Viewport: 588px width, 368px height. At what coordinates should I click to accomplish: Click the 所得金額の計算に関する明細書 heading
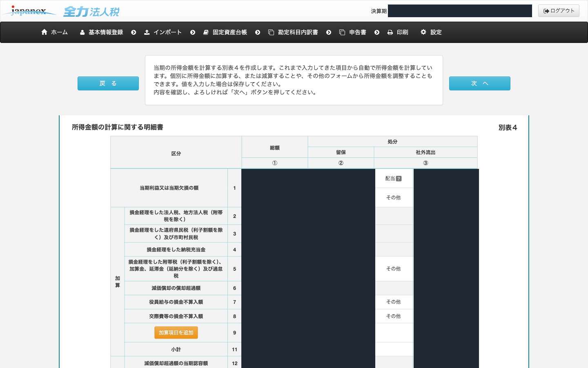point(118,127)
